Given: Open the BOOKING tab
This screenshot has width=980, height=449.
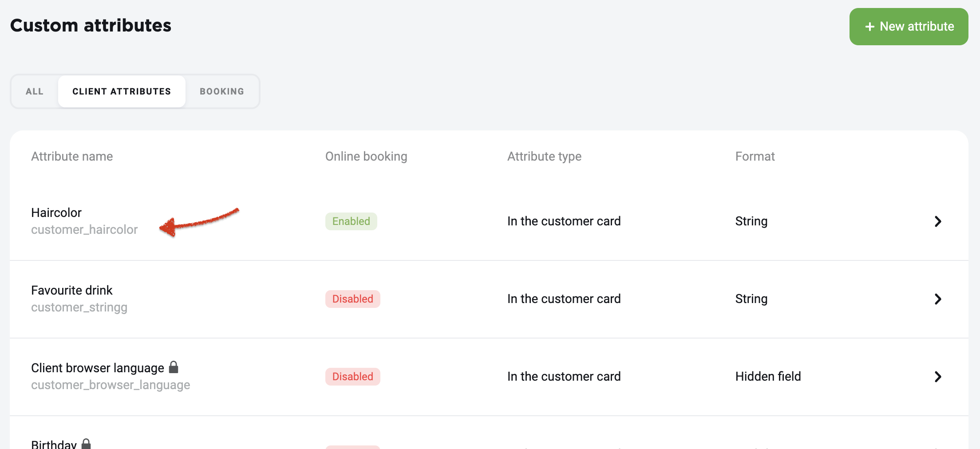Looking at the screenshot, I should coord(222,91).
